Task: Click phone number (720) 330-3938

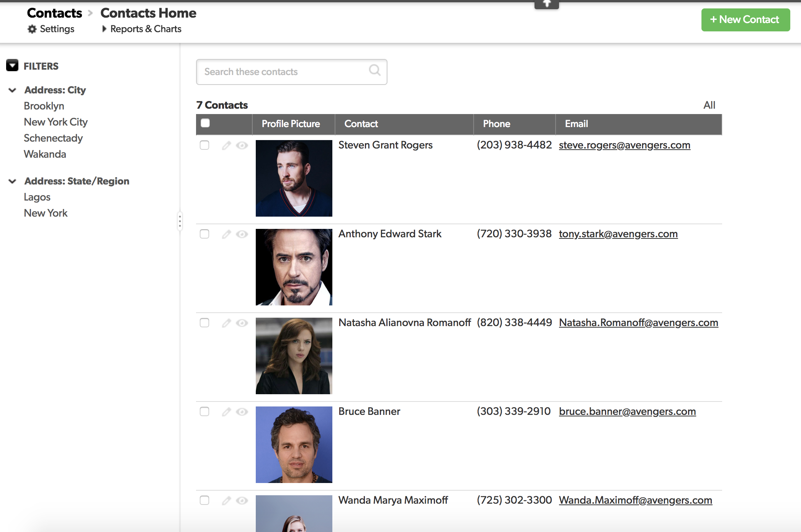Action: (514, 234)
